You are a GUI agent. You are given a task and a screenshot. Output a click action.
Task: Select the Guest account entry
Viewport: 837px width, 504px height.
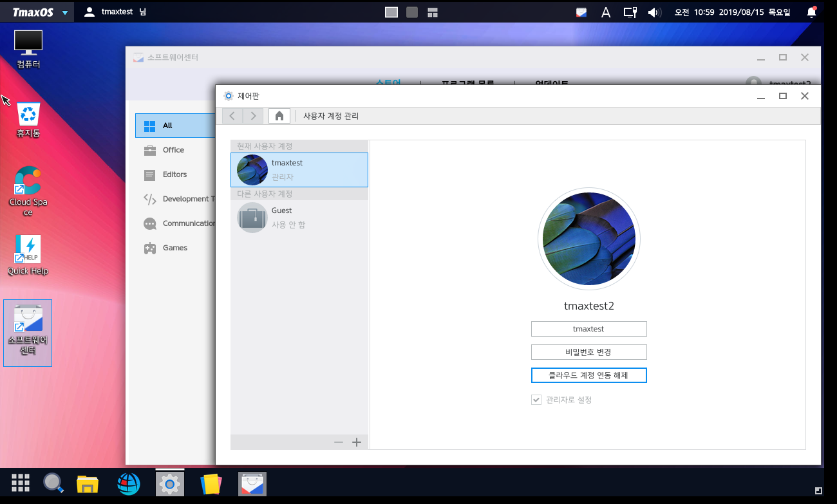299,218
